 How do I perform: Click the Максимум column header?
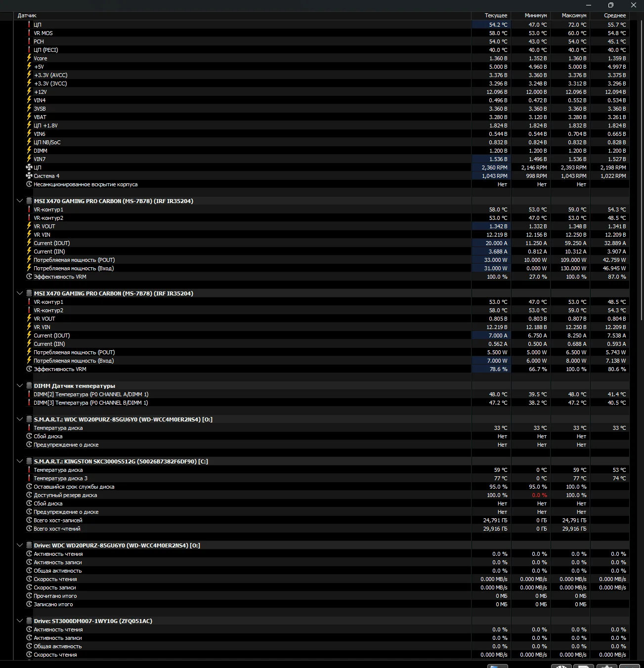click(574, 15)
